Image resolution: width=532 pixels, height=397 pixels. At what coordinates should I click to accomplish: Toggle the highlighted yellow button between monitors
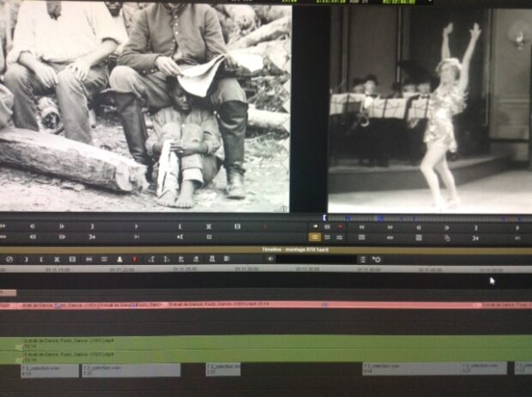pos(315,238)
